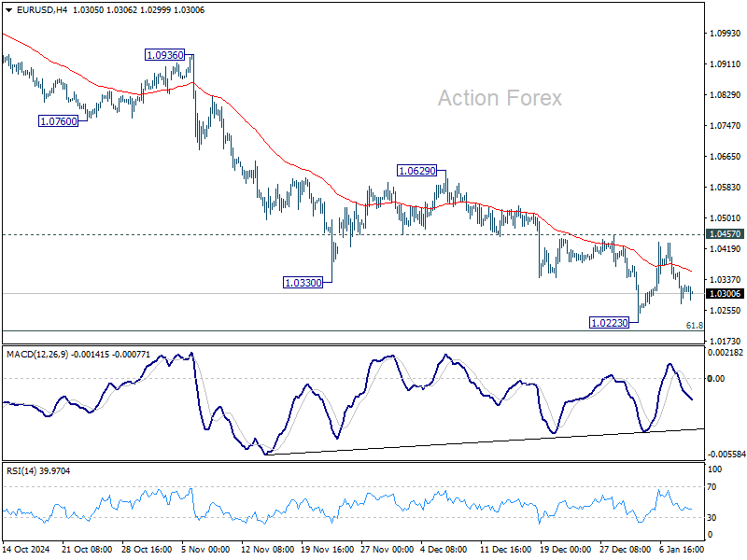Click the EURUSD,H4 chart title text
747x560 pixels.
point(42,10)
